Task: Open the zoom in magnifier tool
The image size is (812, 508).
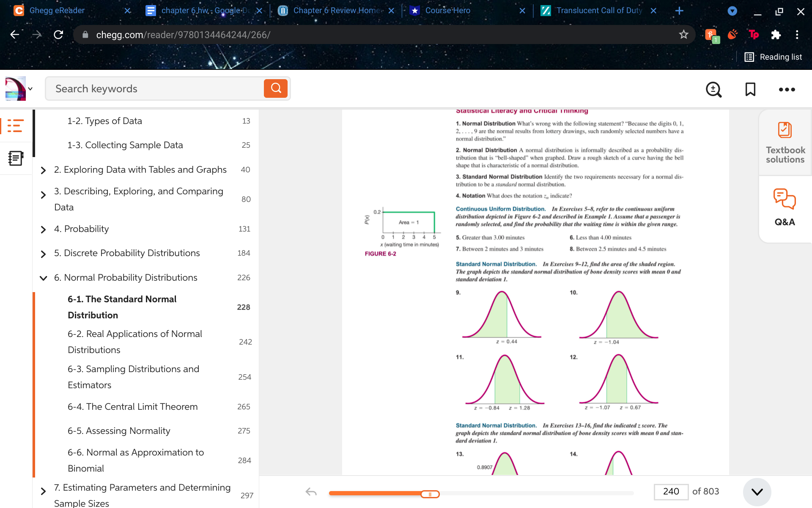Action: pyautogui.click(x=713, y=89)
